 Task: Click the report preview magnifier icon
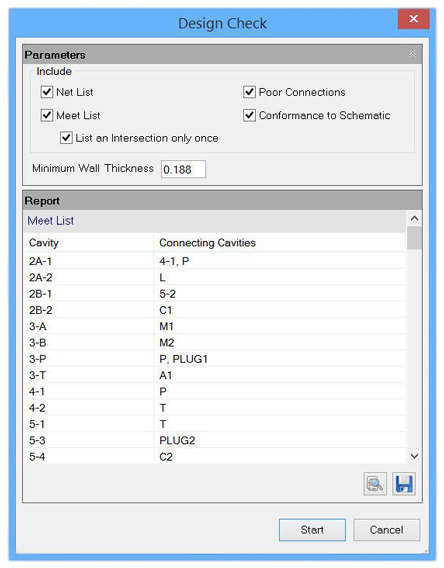coord(375,484)
